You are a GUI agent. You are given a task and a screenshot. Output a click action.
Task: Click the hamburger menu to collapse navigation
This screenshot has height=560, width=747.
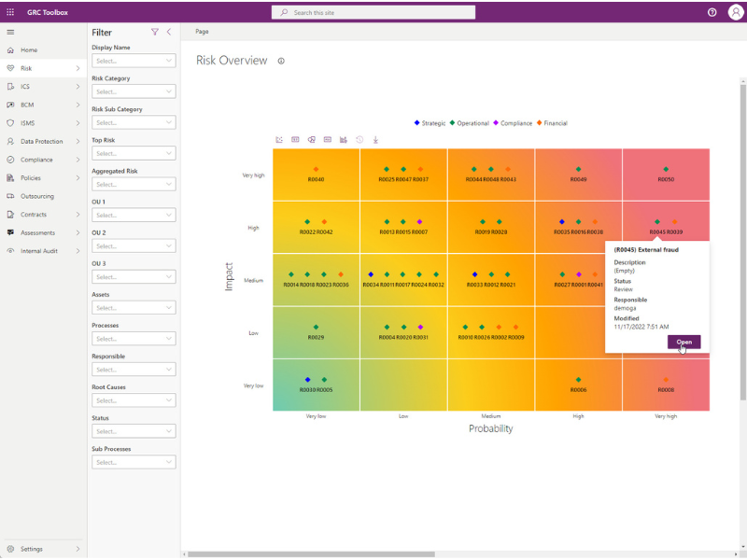tap(10, 32)
